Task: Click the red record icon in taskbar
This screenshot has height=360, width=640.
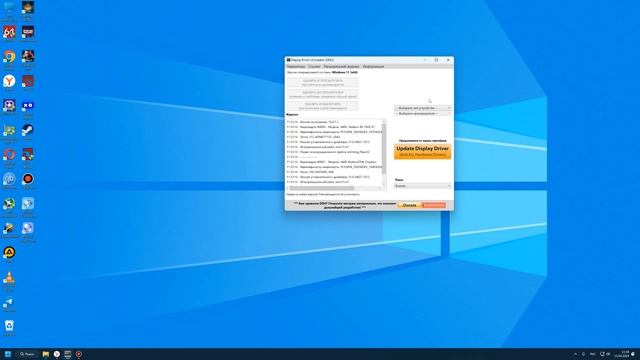Action: pos(79,354)
